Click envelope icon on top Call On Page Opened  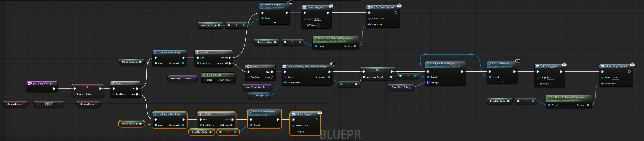399,5
